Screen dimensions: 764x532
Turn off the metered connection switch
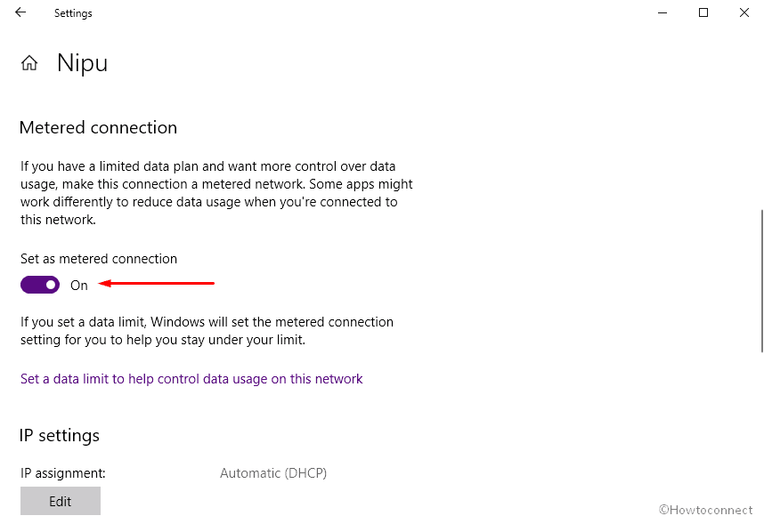[x=40, y=285]
